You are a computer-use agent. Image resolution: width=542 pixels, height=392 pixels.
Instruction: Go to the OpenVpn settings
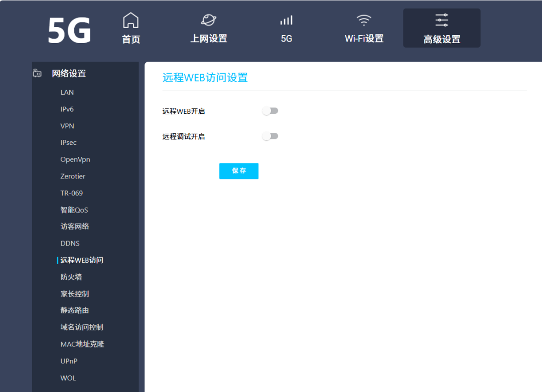pyautogui.click(x=75, y=159)
